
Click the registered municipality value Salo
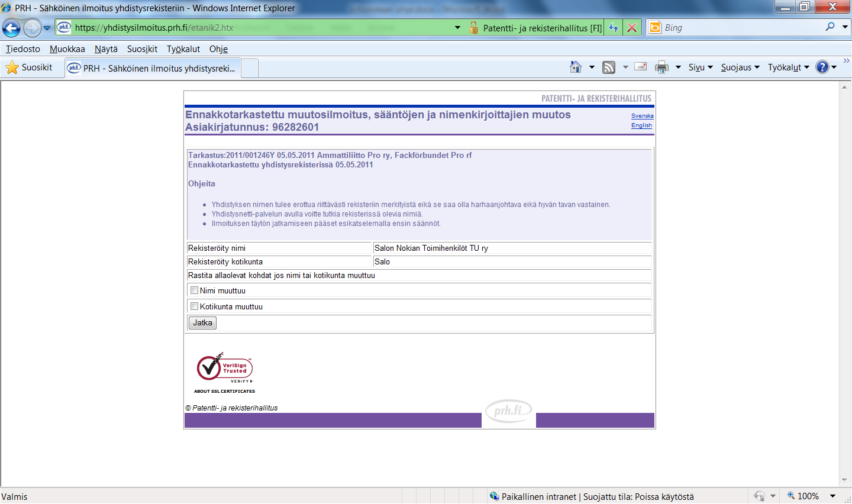[x=382, y=262]
